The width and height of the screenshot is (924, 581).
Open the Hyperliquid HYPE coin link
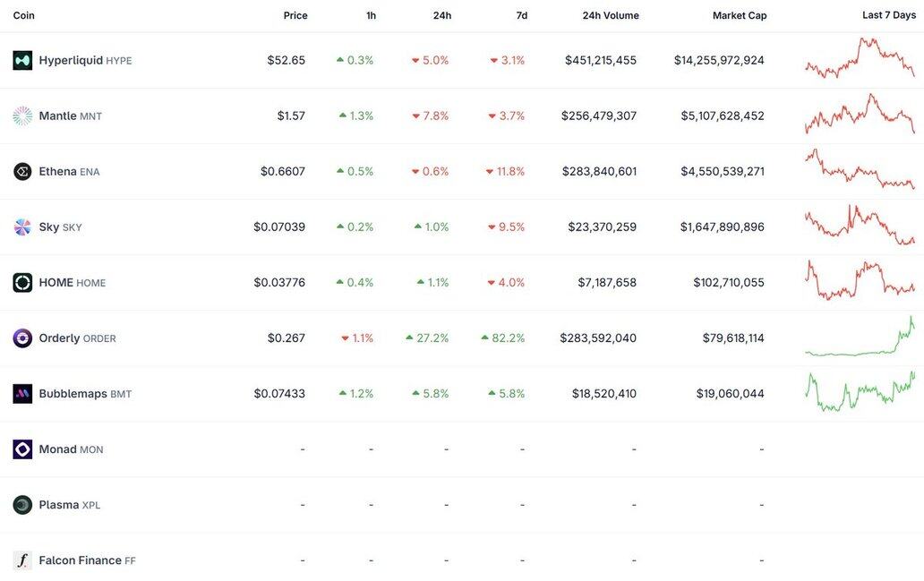(85, 60)
